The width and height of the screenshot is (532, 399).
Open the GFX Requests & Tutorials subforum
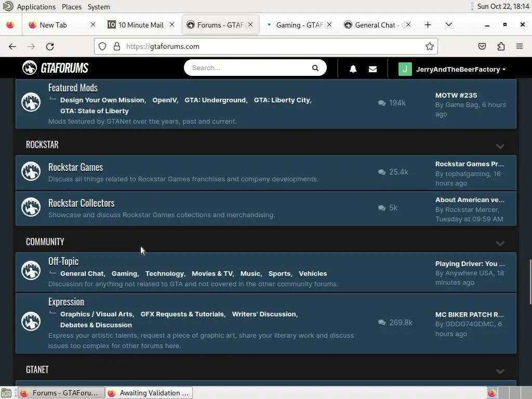(x=182, y=314)
